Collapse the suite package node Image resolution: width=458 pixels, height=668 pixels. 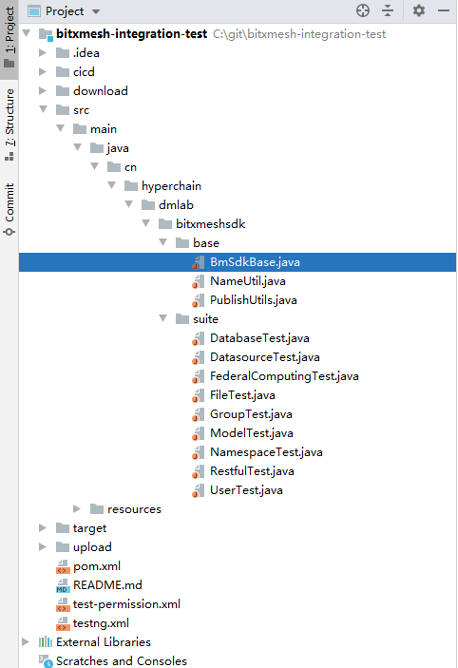point(163,318)
